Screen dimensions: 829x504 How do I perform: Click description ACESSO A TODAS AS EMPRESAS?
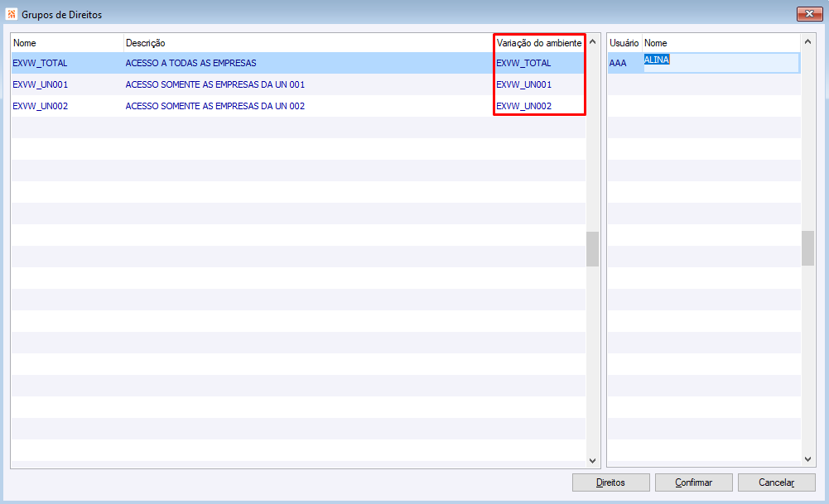point(190,63)
